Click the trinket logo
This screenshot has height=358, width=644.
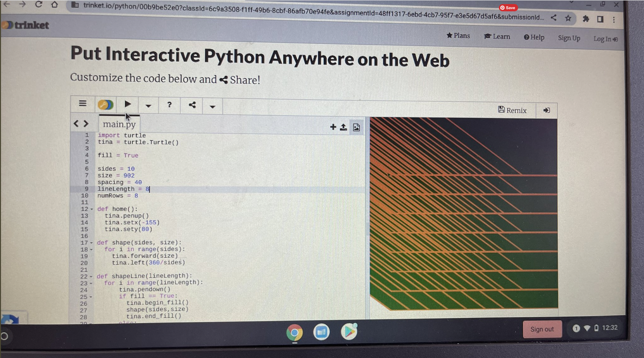tap(25, 25)
